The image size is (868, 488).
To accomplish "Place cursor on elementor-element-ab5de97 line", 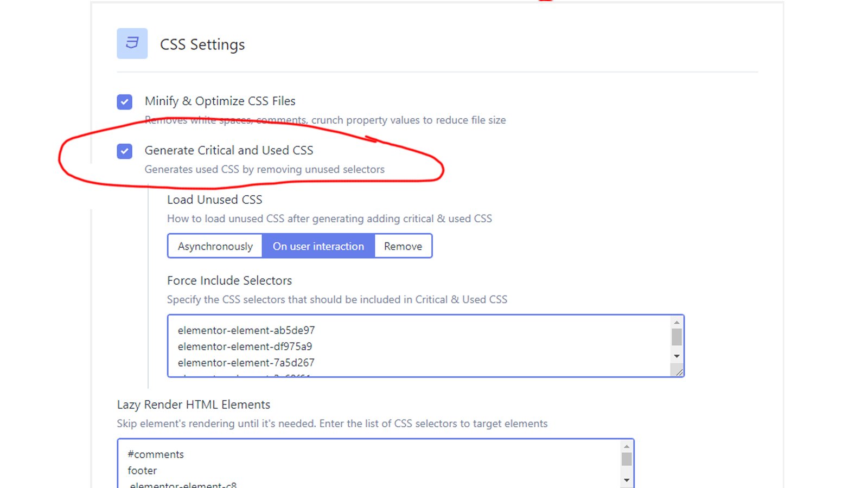I will [246, 330].
